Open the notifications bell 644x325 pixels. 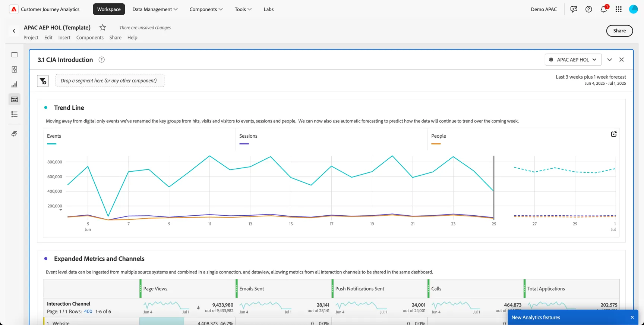tap(604, 9)
